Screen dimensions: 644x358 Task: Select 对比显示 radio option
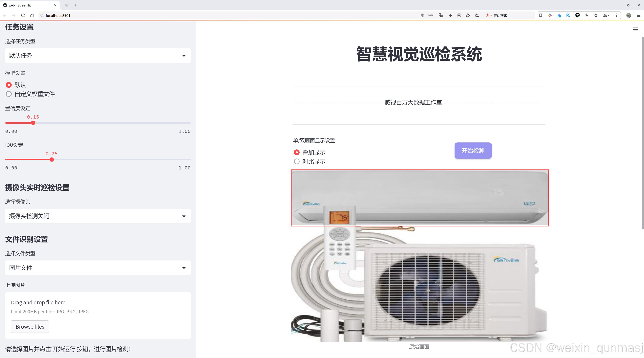point(297,161)
